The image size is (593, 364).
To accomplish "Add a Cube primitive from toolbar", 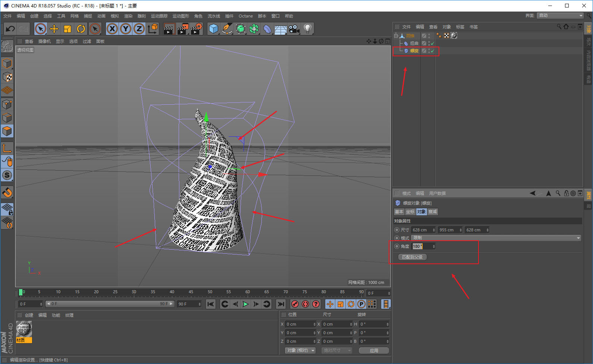I will click(x=213, y=29).
